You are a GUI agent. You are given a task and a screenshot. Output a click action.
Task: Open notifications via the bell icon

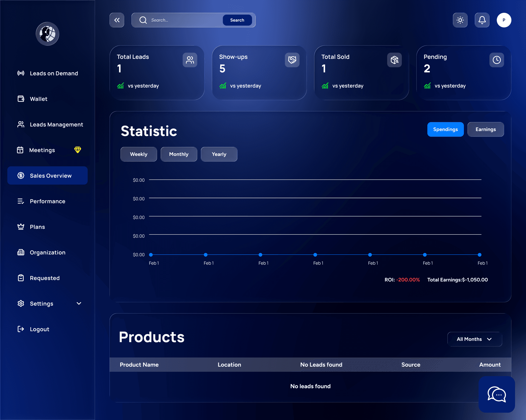pyautogui.click(x=482, y=20)
